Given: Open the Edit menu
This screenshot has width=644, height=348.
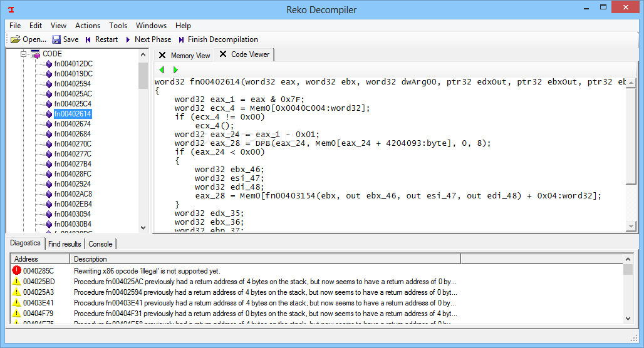Looking at the screenshot, I should pos(35,26).
